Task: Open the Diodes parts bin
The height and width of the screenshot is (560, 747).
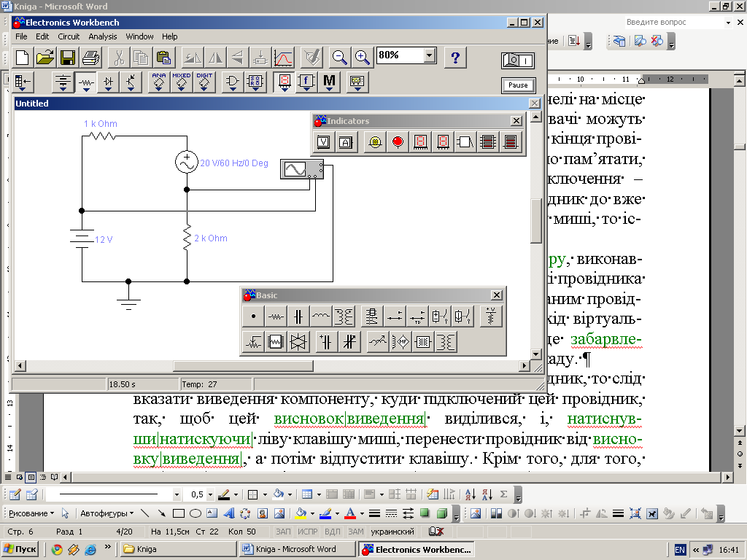Action: [108, 82]
